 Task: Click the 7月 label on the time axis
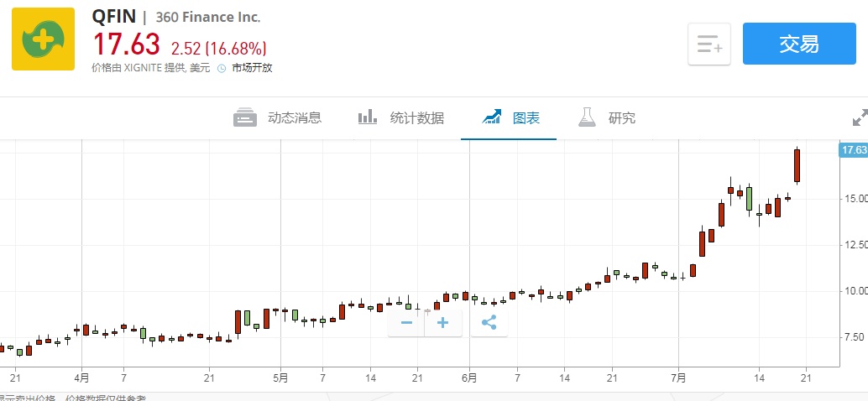point(678,378)
